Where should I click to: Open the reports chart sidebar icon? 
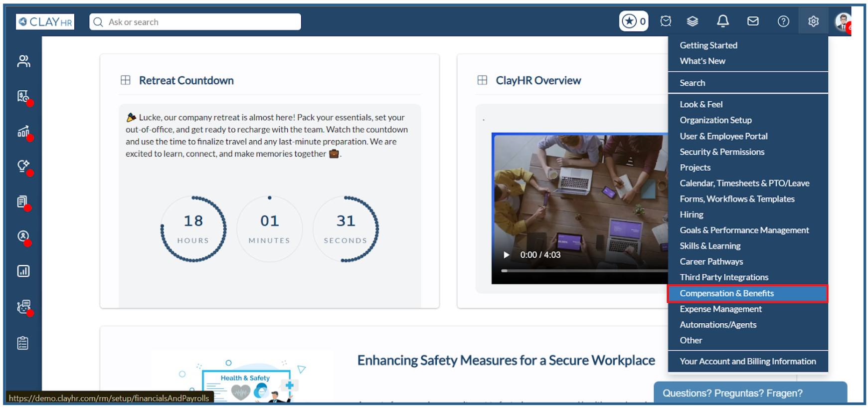point(23,271)
